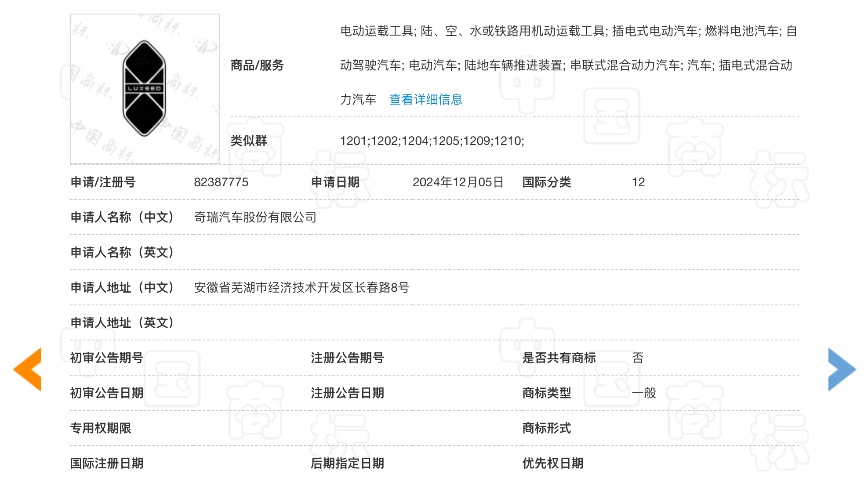Click the 是否共有商标 label
868x478 pixels.
click(x=559, y=358)
